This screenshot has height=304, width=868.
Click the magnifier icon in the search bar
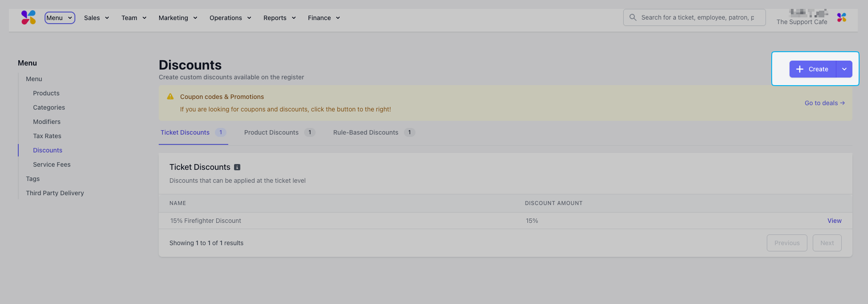click(x=633, y=17)
